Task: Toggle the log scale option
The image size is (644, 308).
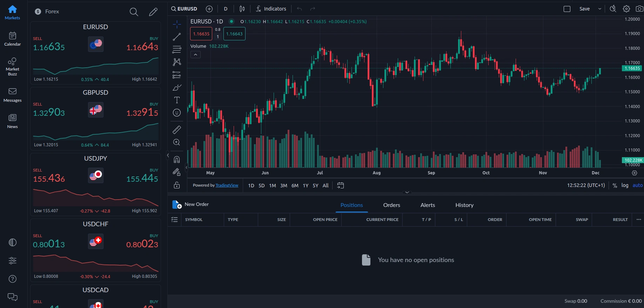Action: click(x=625, y=186)
